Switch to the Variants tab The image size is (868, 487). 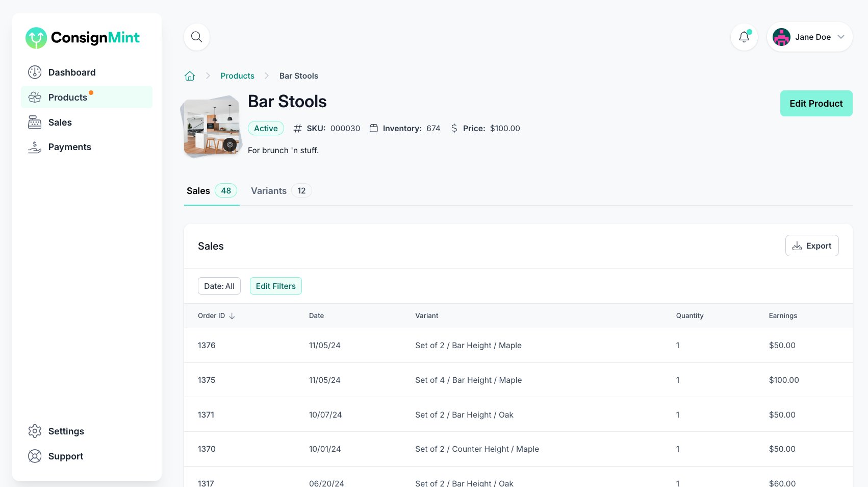[281, 191]
